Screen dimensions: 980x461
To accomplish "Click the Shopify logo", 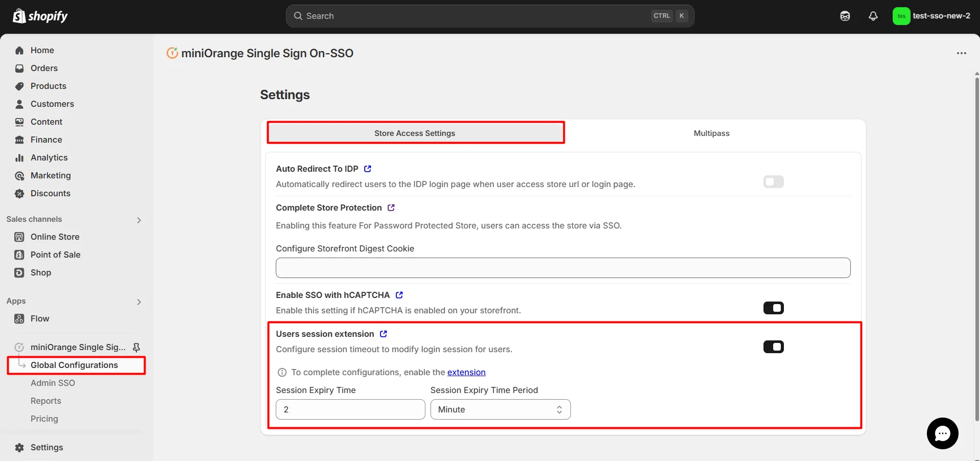I will (x=40, y=16).
